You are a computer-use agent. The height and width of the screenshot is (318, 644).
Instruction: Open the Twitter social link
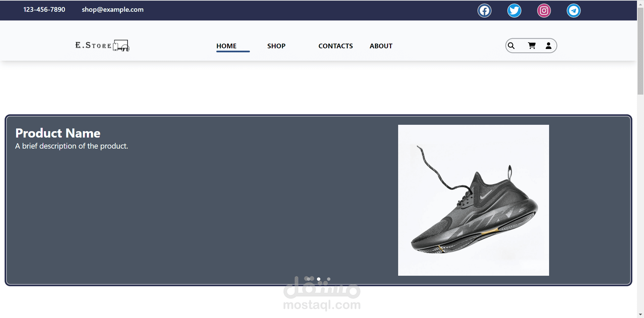coord(514,10)
